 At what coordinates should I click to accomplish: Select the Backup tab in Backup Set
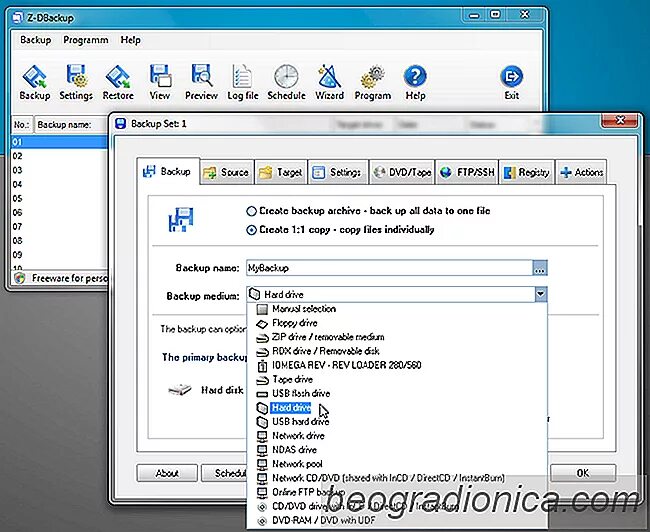(167, 171)
